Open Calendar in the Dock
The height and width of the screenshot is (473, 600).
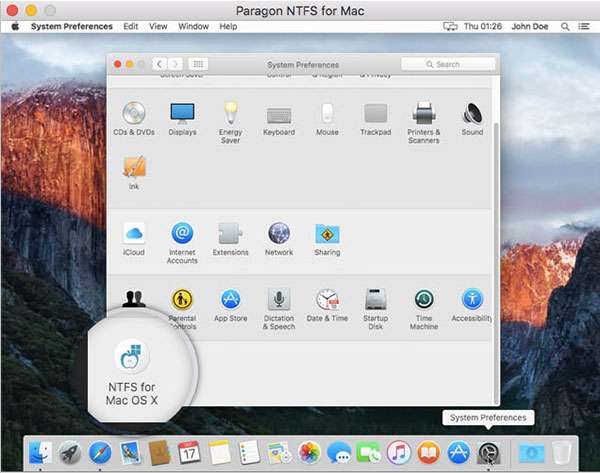(189, 452)
